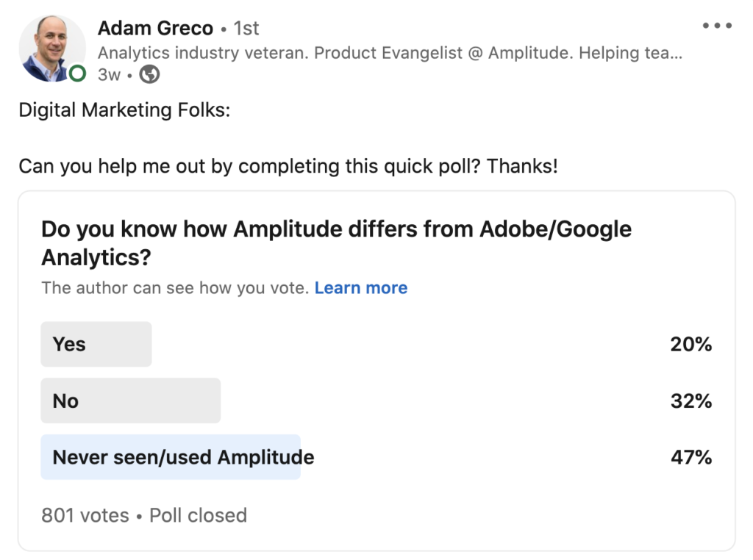Click Adam Greco's name
The height and width of the screenshot is (560, 753).
(x=155, y=28)
